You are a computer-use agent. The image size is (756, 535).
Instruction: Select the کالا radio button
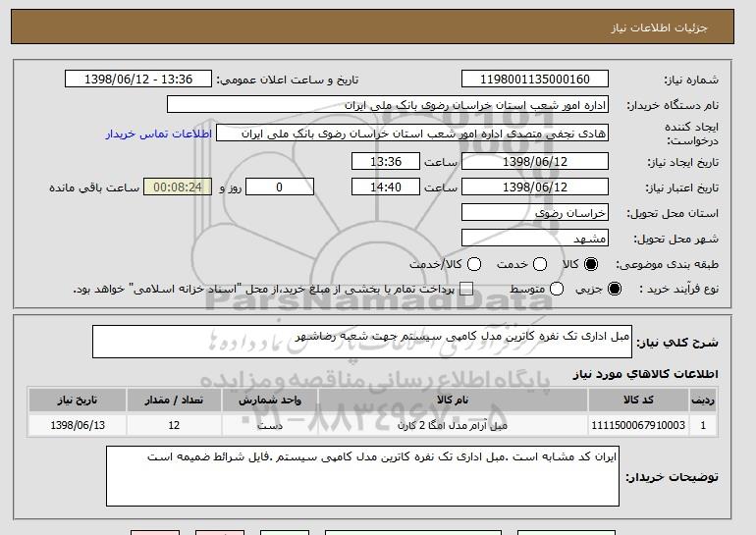pyautogui.click(x=591, y=264)
